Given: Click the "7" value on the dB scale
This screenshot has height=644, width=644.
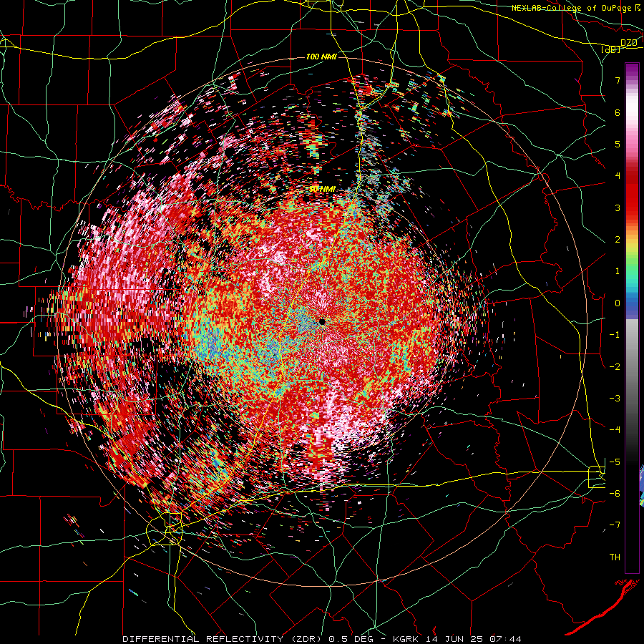Looking at the screenshot, I should pos(618,80).
